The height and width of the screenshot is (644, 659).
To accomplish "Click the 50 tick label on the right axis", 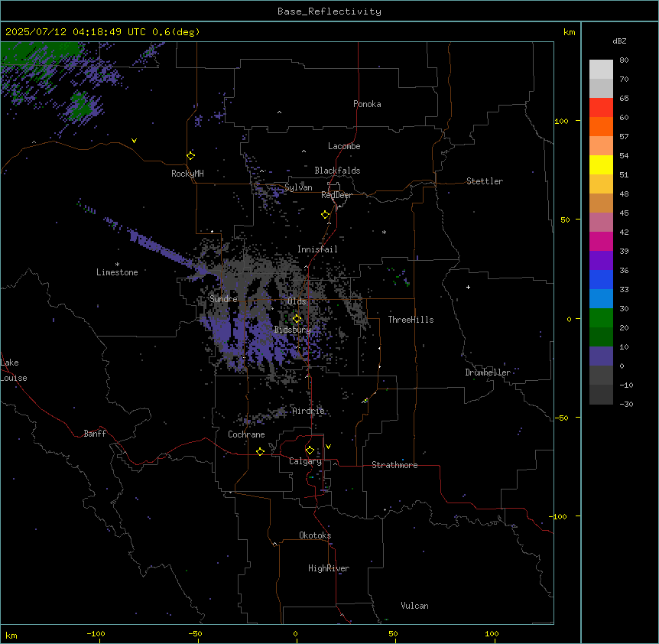I will (565, 220).
